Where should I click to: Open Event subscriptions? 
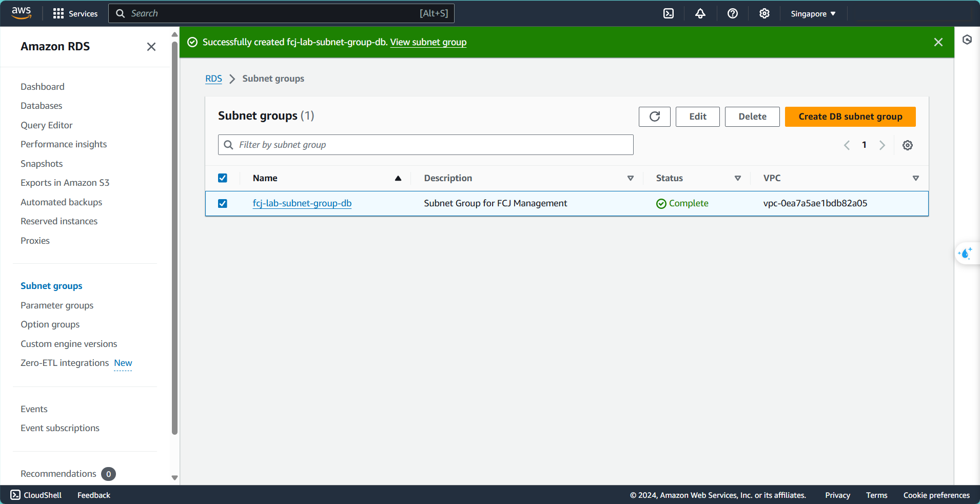[x=60, y=428]
